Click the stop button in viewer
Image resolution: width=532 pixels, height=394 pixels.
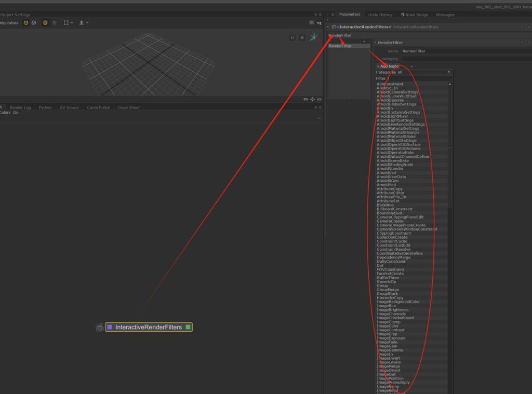tap(302, 37)
